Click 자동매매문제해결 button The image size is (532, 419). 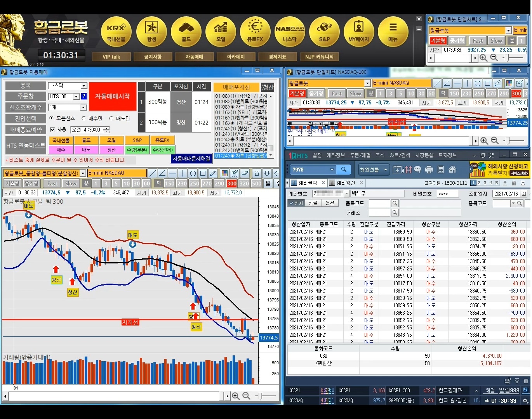[191, 159]
